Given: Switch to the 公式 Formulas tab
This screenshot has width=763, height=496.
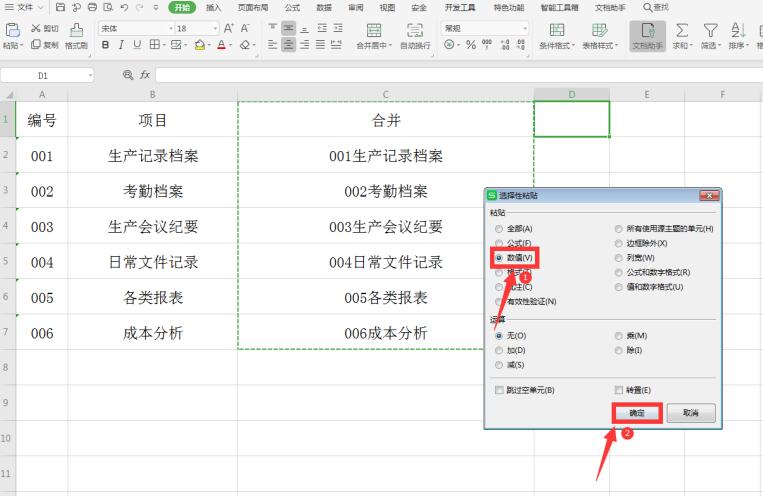Looking at the screenshot, I should 292,7.
